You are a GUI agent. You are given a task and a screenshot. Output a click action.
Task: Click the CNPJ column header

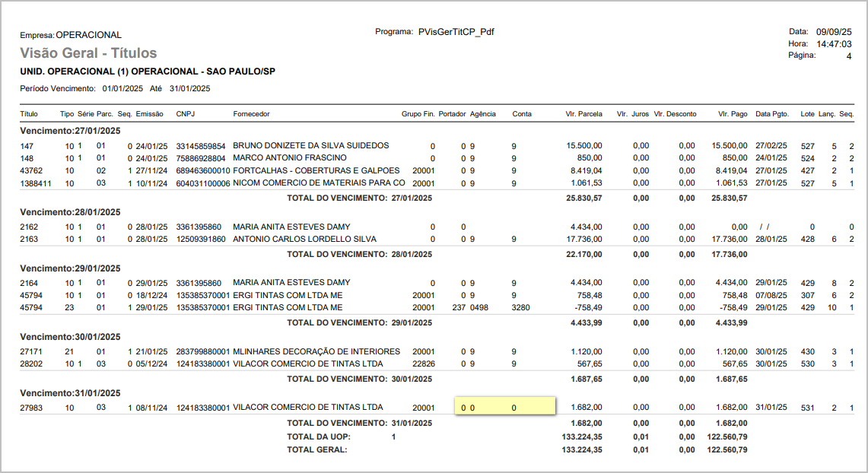185,114
